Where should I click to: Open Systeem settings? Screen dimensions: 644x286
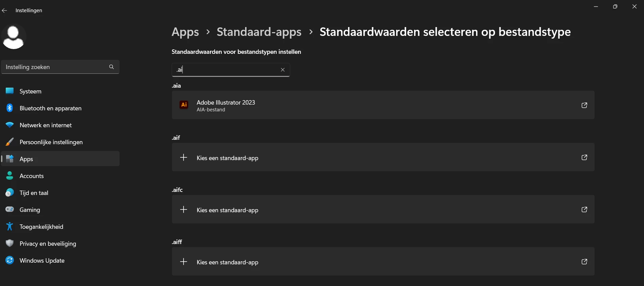tap(60, 91)
